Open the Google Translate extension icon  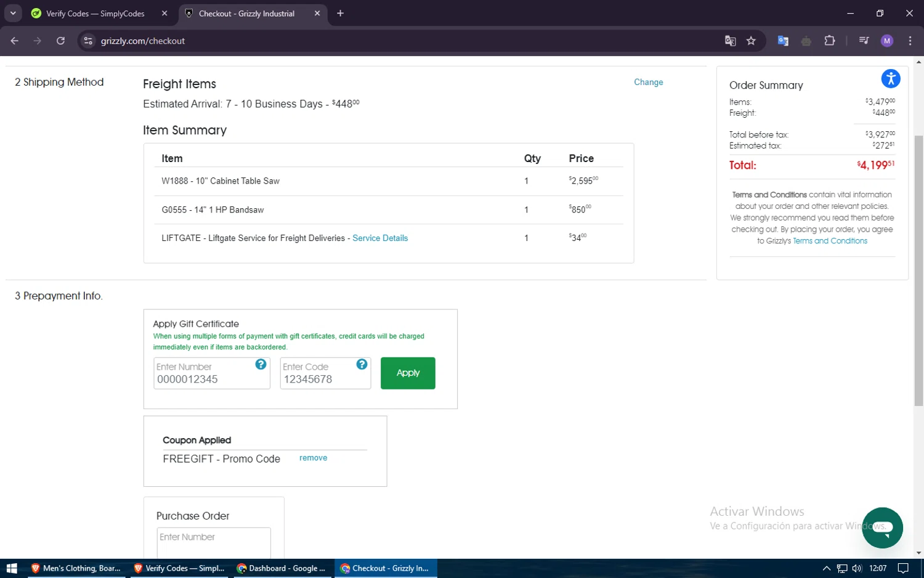(783, 41)
